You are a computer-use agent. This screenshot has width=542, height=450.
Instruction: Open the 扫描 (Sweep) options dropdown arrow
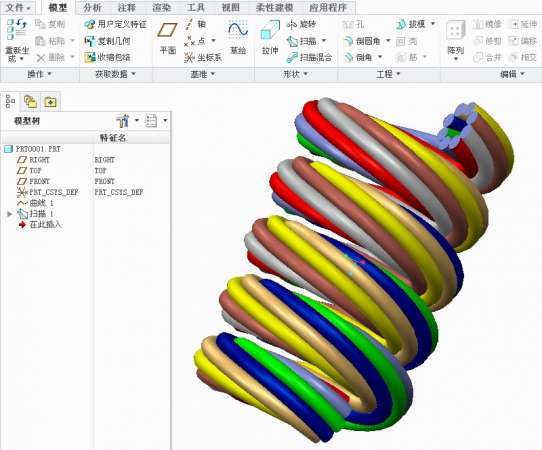324,41
